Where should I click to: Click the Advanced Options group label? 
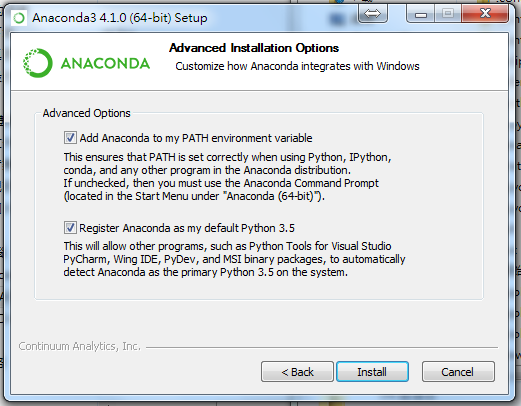[86, 113]
